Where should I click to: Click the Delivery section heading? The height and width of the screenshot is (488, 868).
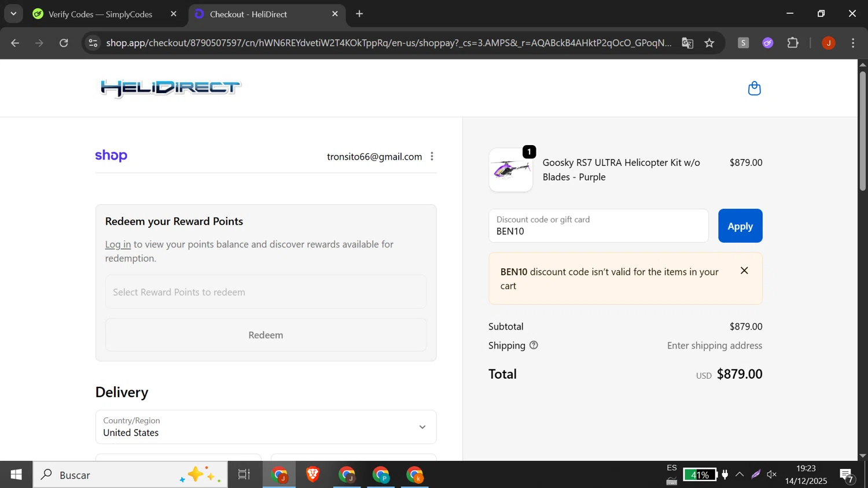click(x=122, y=392)
